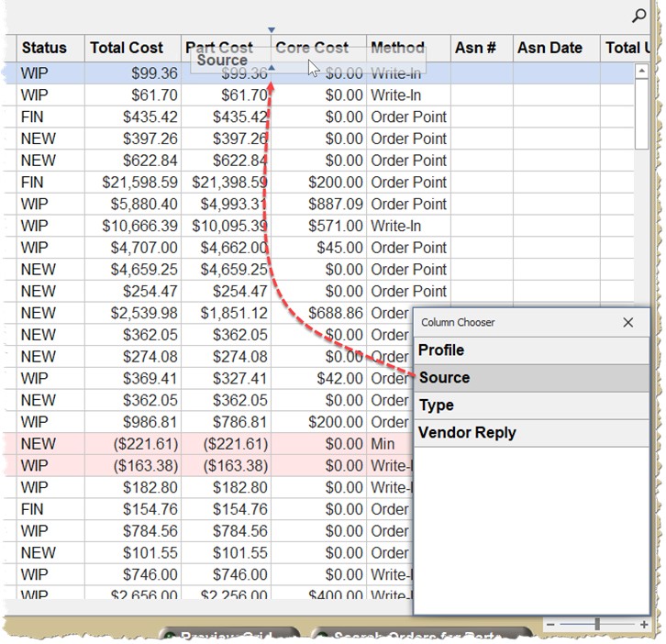Click the zoom out minus icon
This screenshot has height=644, width=666.
pyautogui.click(x=550, y=624)
